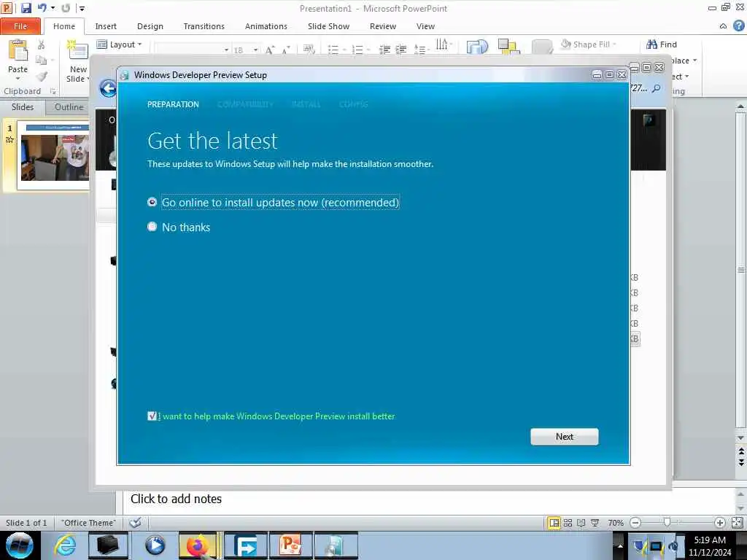Open the Review ribbon tab
The image size is (747, 560).
[x=382, y=26]
